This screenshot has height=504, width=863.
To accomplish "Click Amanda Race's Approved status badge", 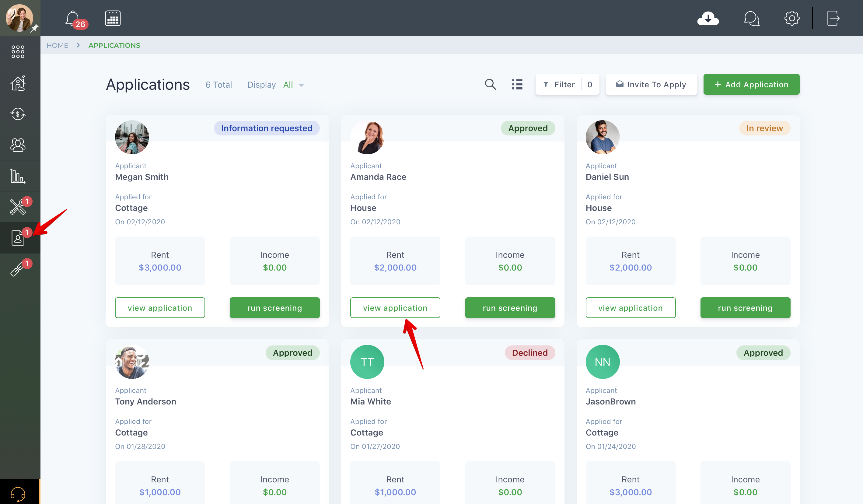I will (528, 128).
